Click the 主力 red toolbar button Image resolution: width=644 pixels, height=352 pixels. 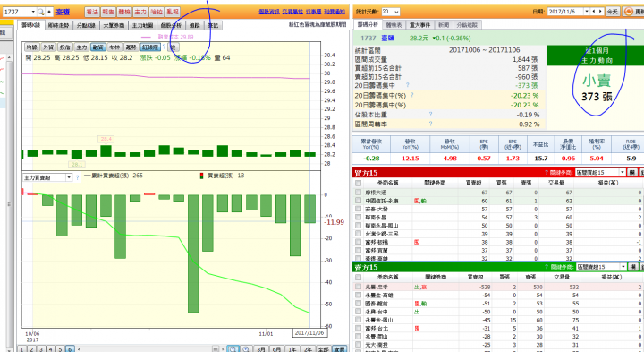click(140, 12)
